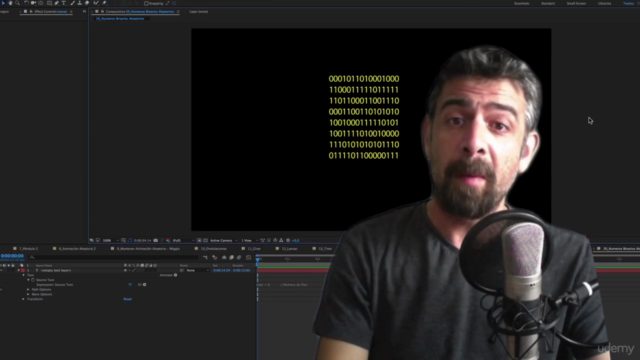Click the timeline layer search field

(114, 258)
